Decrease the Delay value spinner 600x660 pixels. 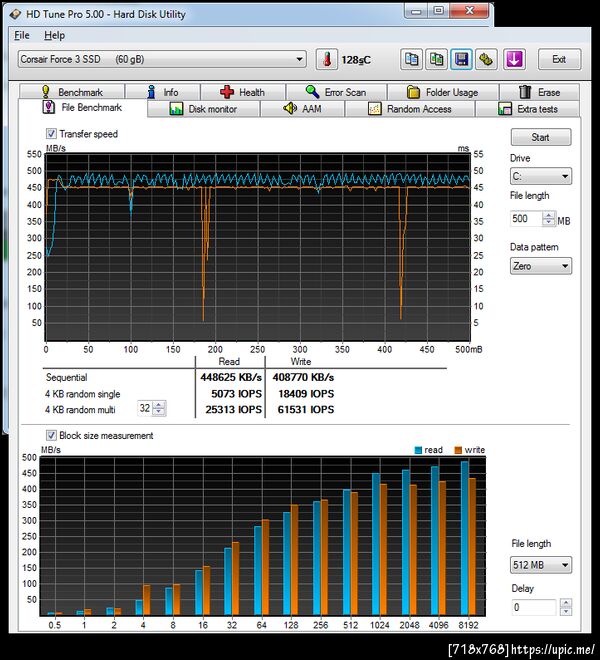point(566,611)
